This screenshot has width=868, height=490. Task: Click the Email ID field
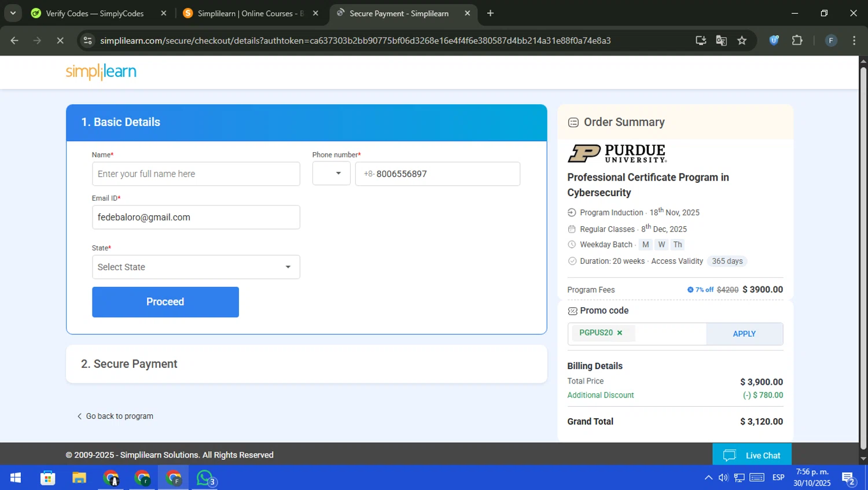coord(196,218)
